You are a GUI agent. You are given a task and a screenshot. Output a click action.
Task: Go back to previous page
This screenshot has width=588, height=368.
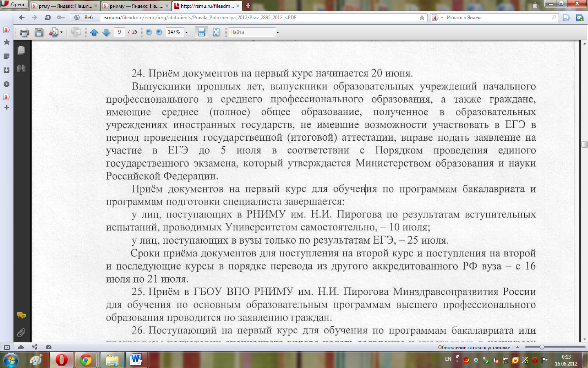point(22,18)
